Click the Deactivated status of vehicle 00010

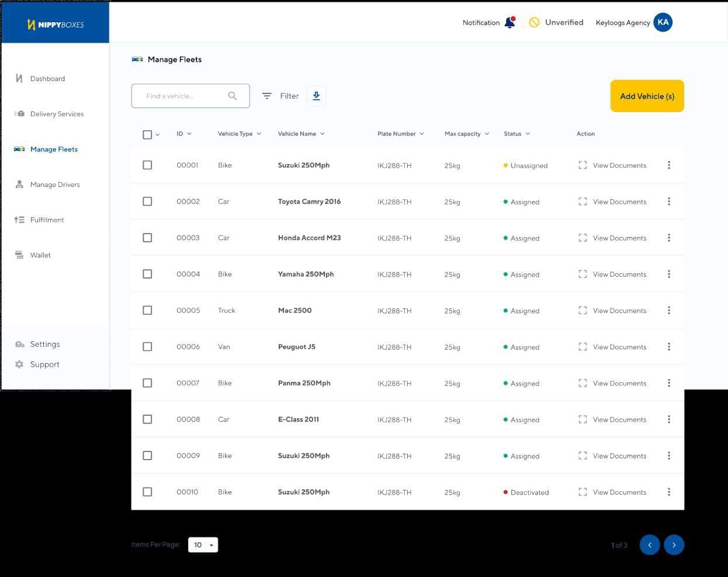pos(526,492)
